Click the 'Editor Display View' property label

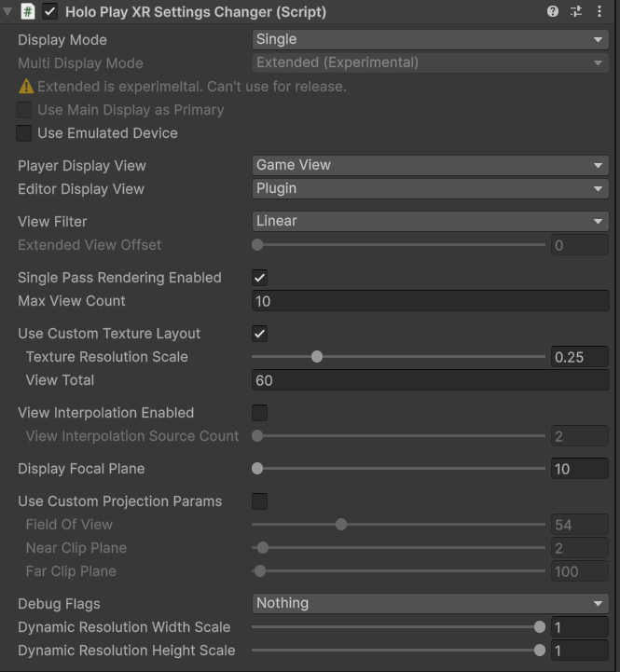click(81, 189)
